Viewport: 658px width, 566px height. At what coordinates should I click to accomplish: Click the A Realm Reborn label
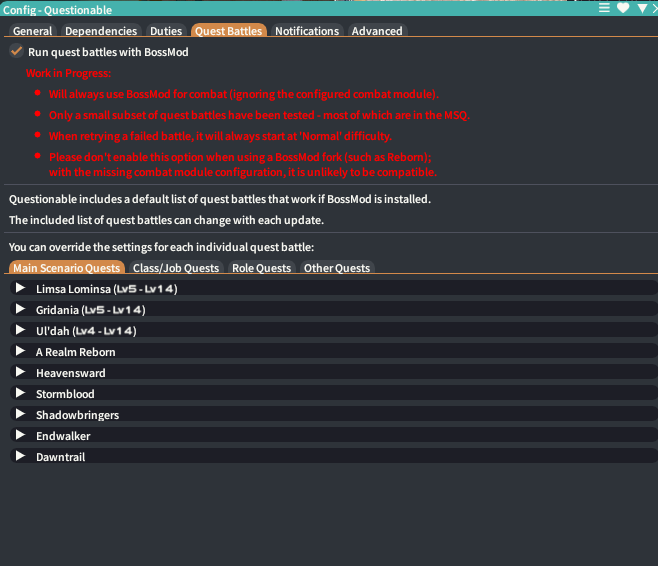coord(76,352)
